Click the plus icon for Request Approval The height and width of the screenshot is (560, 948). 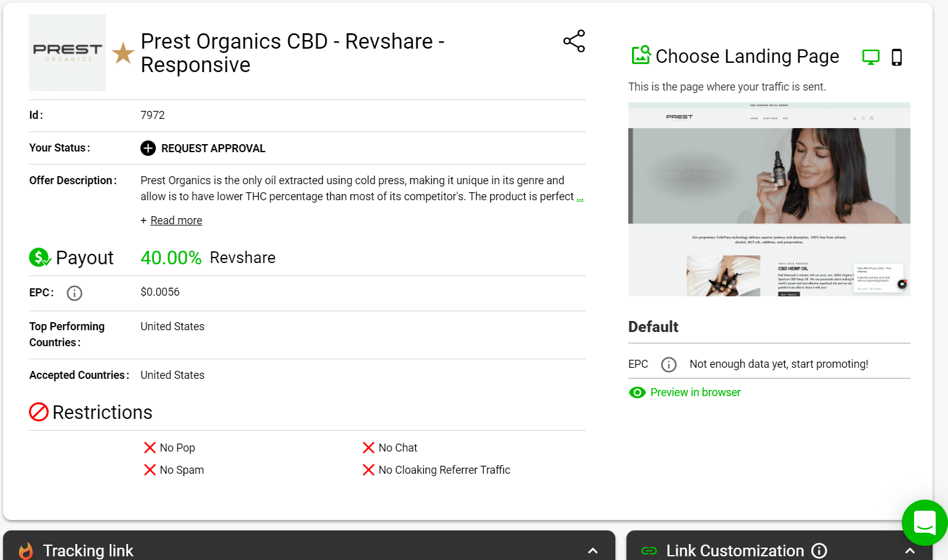tap(148, 148)
